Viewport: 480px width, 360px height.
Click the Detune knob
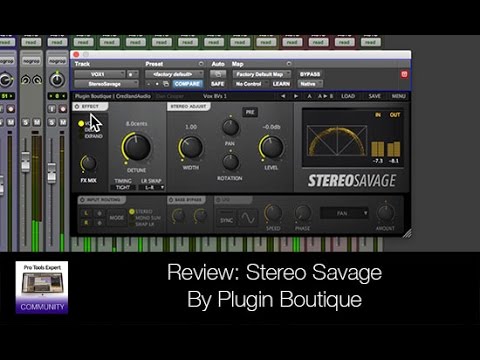(x=136, y=147)
